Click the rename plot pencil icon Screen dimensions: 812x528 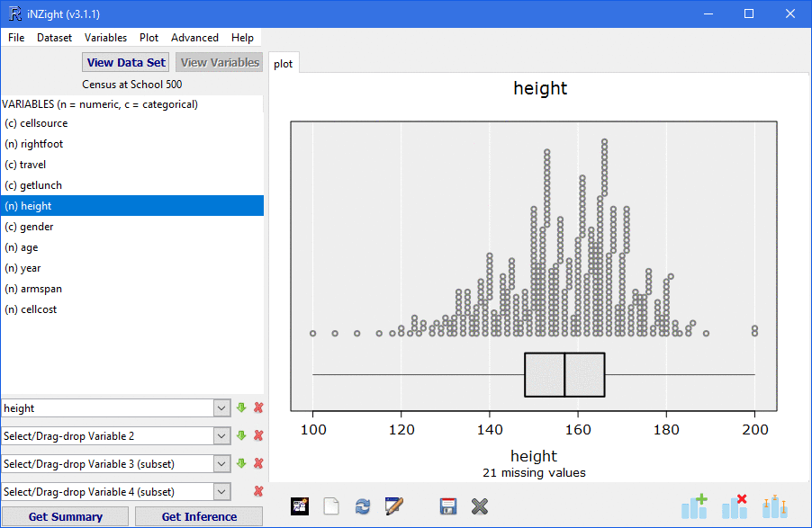pos(393,506)
